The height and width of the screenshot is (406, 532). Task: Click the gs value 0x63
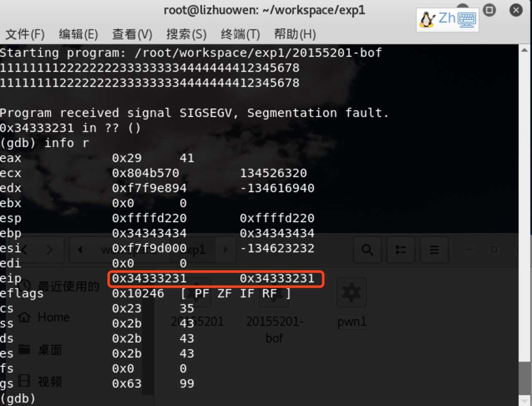coord(127,383)
